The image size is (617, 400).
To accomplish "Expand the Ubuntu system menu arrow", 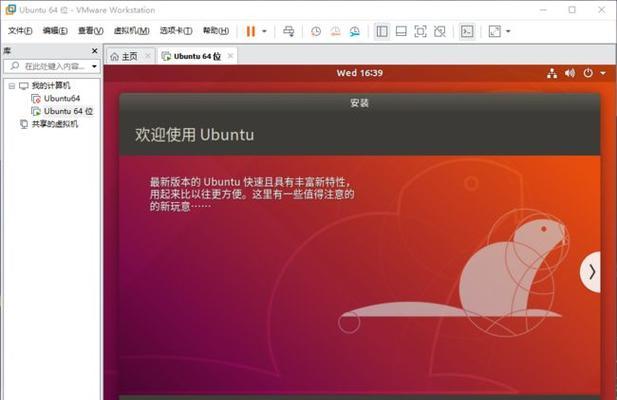I will click(x=603, y=73).
